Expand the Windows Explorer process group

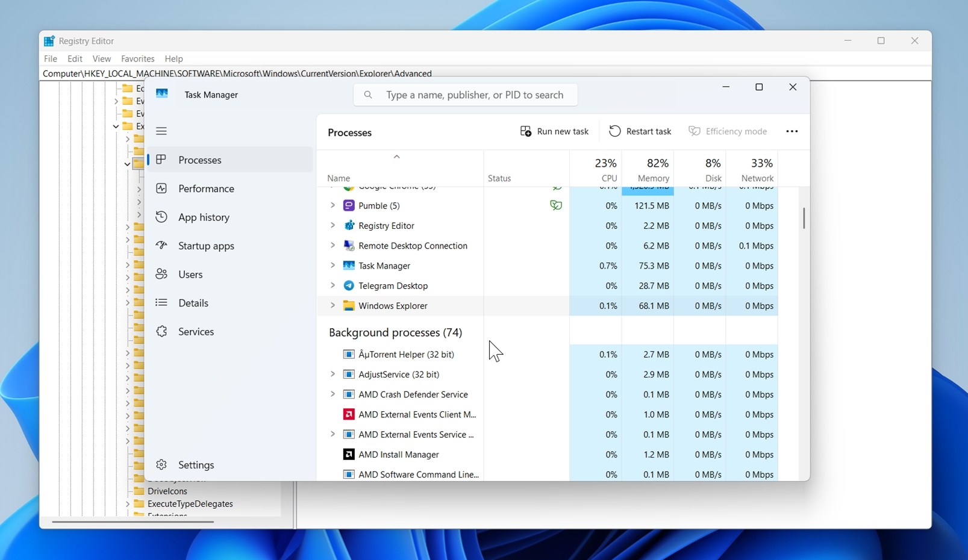tap(333, 305)
